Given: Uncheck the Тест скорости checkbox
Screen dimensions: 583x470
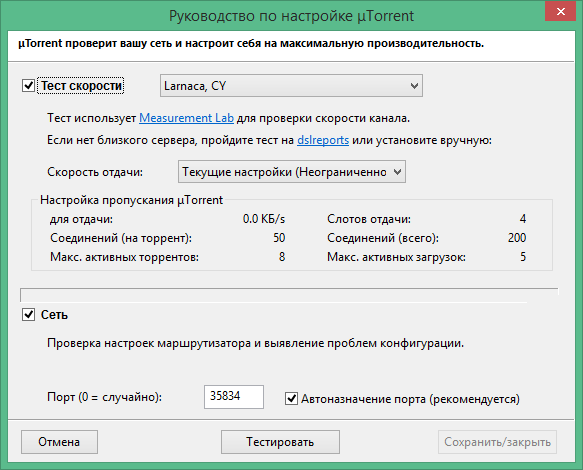Looking at the screenshot, I should [x=29, y=86].
